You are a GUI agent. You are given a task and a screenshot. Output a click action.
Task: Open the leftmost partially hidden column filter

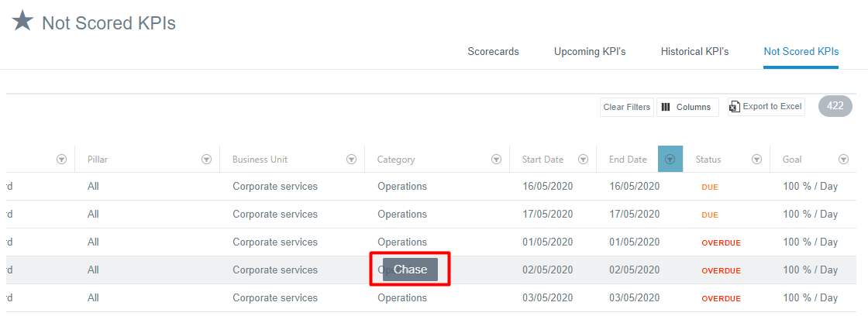pos(61,160)
